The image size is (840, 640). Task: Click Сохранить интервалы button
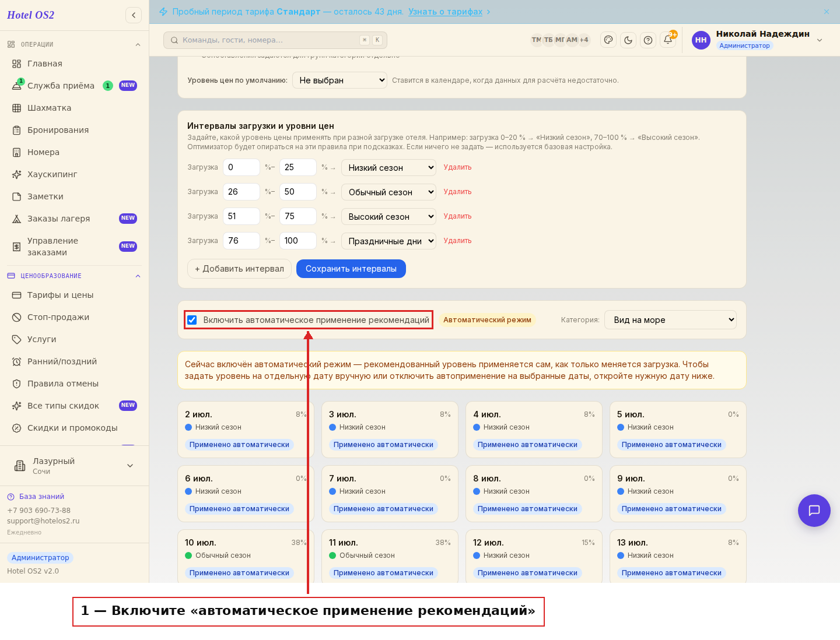[x=351, y=269]
